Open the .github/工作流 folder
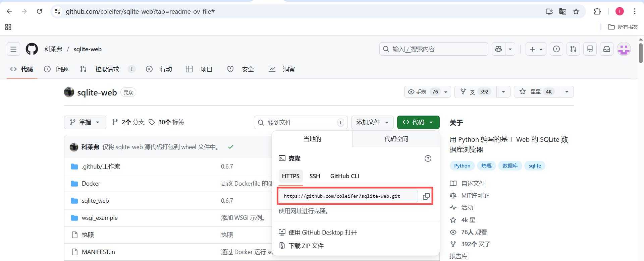Image resolution: width=644 pixels, height=261 pixels. coord(101,167)
